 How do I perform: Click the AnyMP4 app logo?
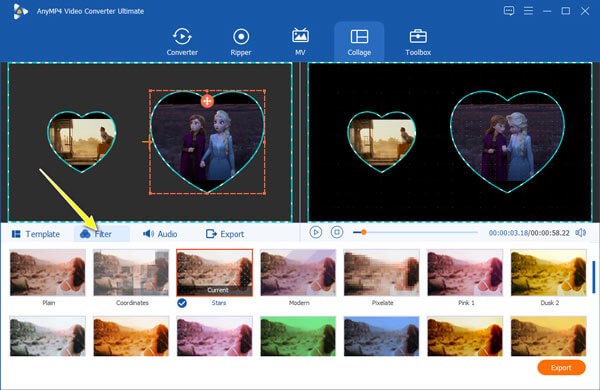tap(20, 11)
